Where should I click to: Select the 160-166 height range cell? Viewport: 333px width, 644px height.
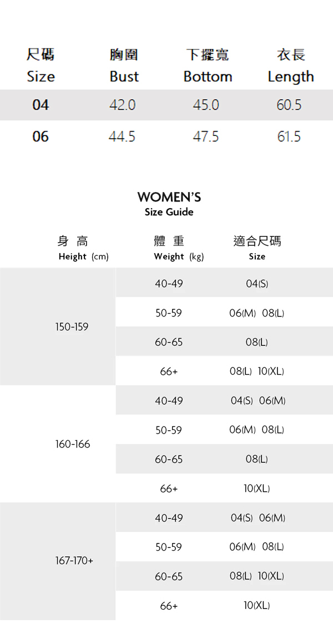pos(72,444)
